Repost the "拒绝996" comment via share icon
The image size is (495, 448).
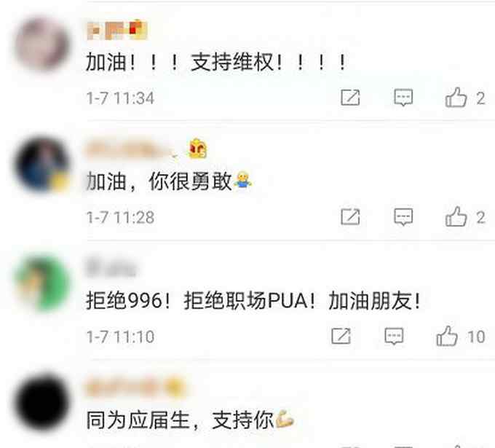pyautogui.click(x=341, y=336)
